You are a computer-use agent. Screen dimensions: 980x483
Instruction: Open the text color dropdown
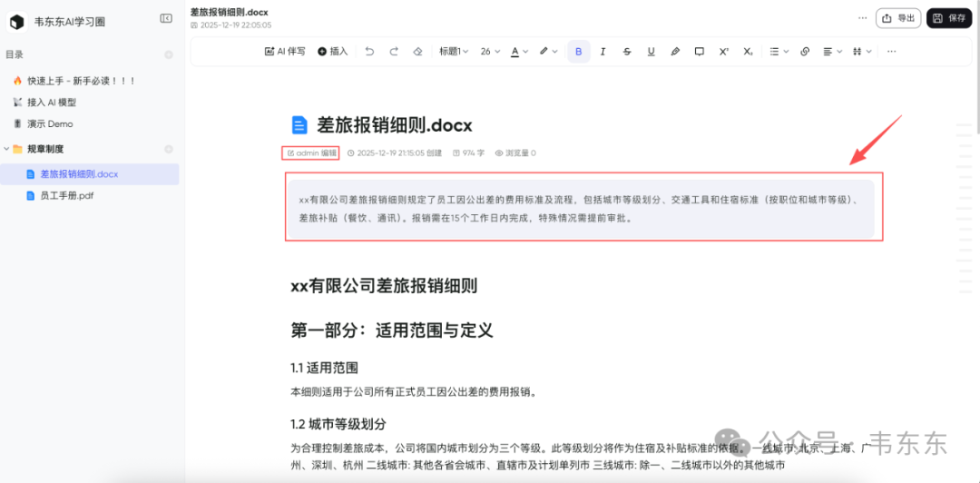click(519, 52)
